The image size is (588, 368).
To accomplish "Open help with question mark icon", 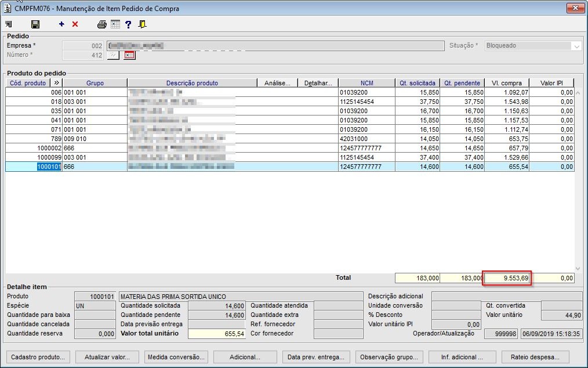I will pyautogui.click(x=128, y=24).
